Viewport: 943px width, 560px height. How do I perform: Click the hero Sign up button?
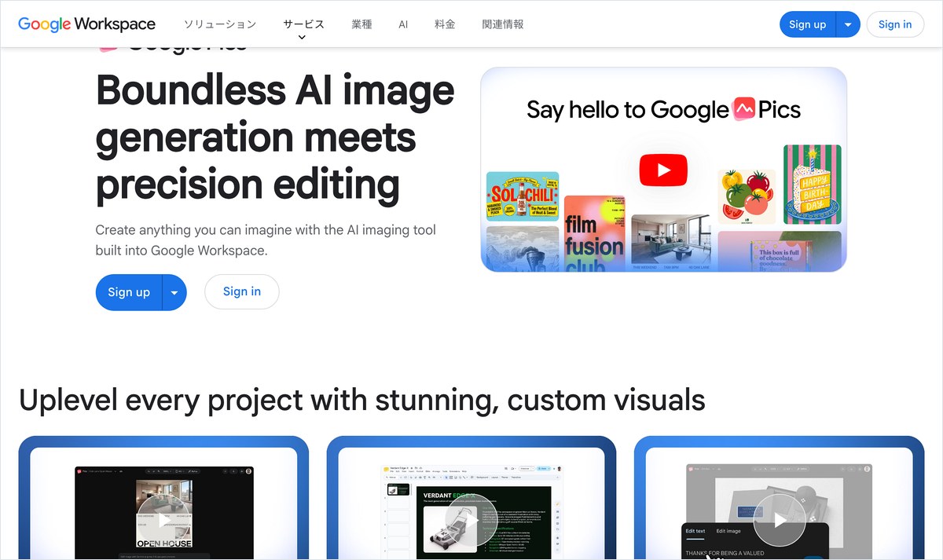click(x=129, y=292)
